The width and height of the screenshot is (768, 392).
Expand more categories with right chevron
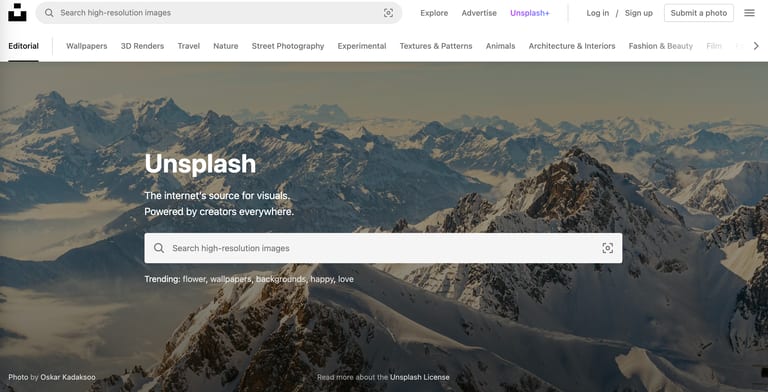point(756,46)
